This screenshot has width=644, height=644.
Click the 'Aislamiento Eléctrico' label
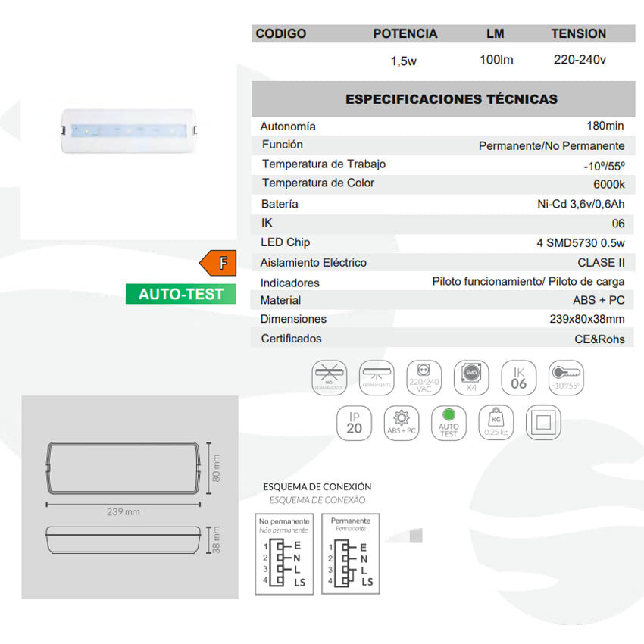[x=314, y=263]
